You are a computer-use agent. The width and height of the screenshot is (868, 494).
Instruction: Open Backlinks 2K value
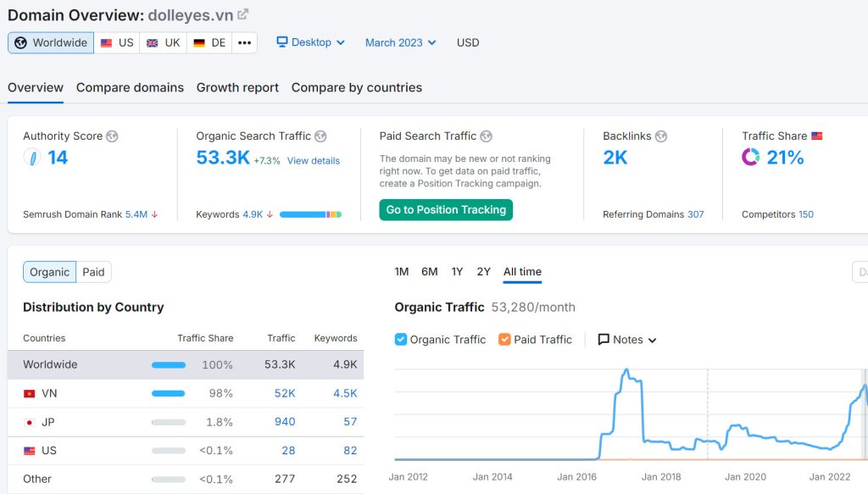pyautogui.click(x=615, y=158)
